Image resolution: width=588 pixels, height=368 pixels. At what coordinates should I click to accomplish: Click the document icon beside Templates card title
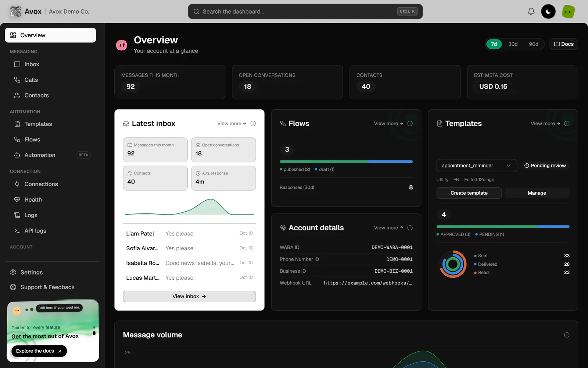[440, 124]
